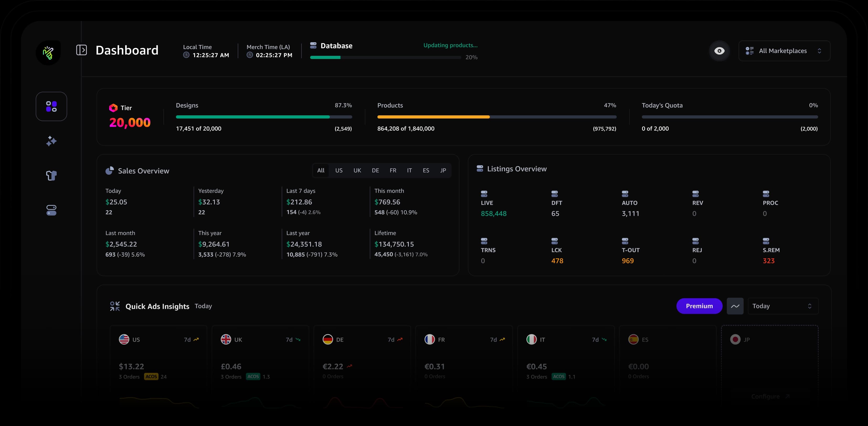Image resolution: width=868 pixels, height=426 pixels.
Task: Click the Products progress bar
Action: 497,117
